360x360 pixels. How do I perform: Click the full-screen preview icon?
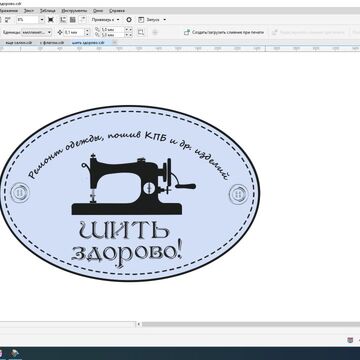51,20
